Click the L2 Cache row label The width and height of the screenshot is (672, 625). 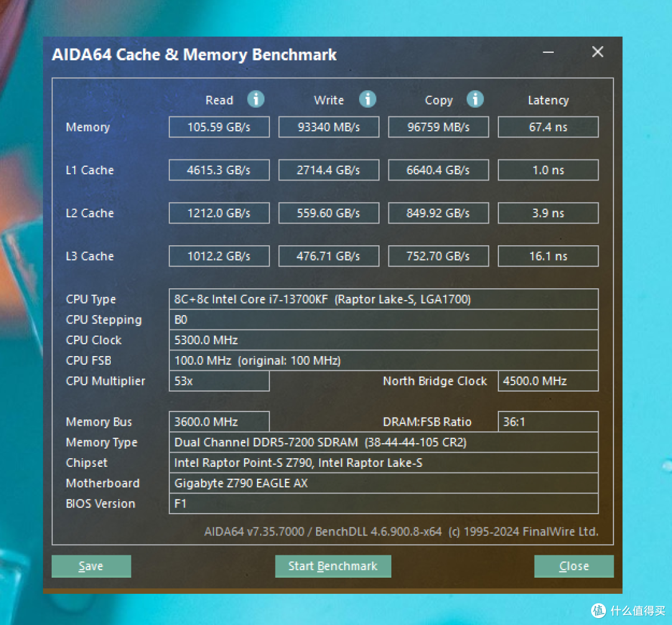point(90,213)
